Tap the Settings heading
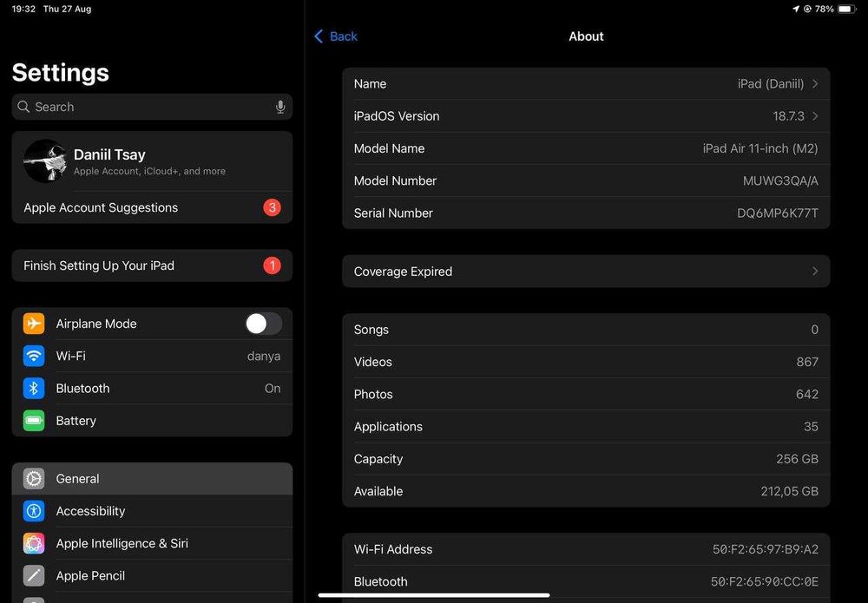 [x=61, y=73]
